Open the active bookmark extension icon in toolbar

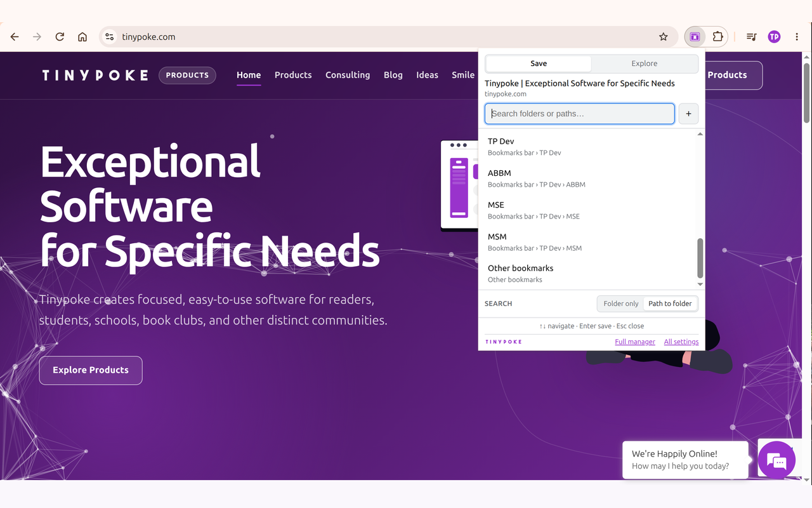point(695,37)
